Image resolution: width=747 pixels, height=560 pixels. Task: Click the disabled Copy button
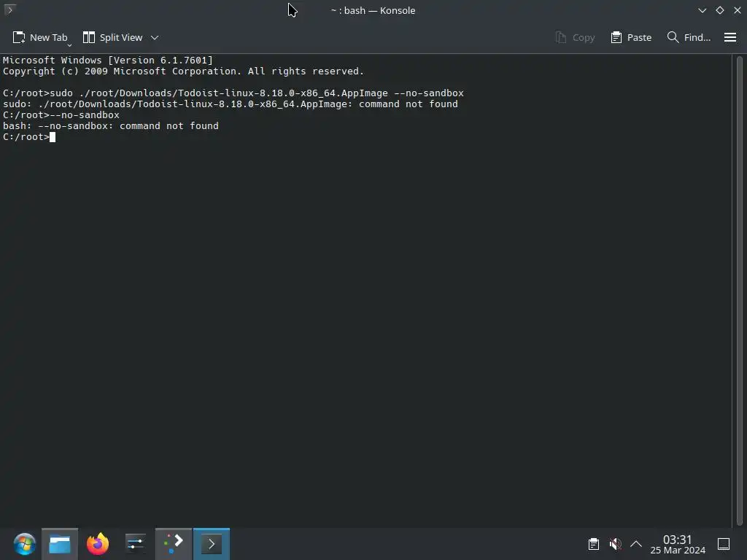[575, 38]
